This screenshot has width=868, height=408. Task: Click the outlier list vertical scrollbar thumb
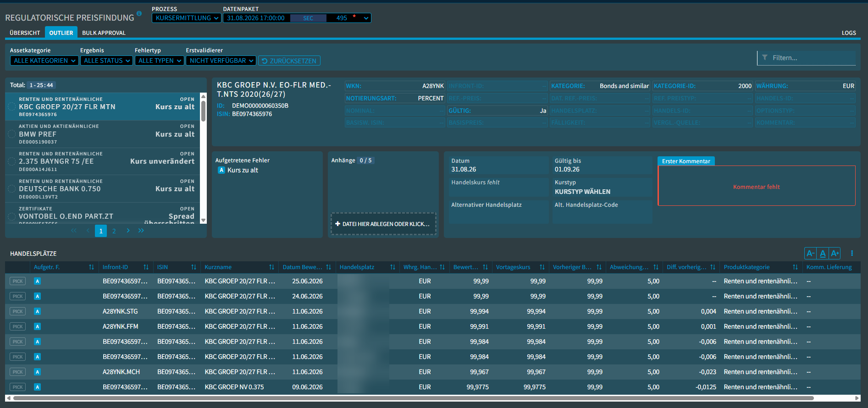[204, 111]
